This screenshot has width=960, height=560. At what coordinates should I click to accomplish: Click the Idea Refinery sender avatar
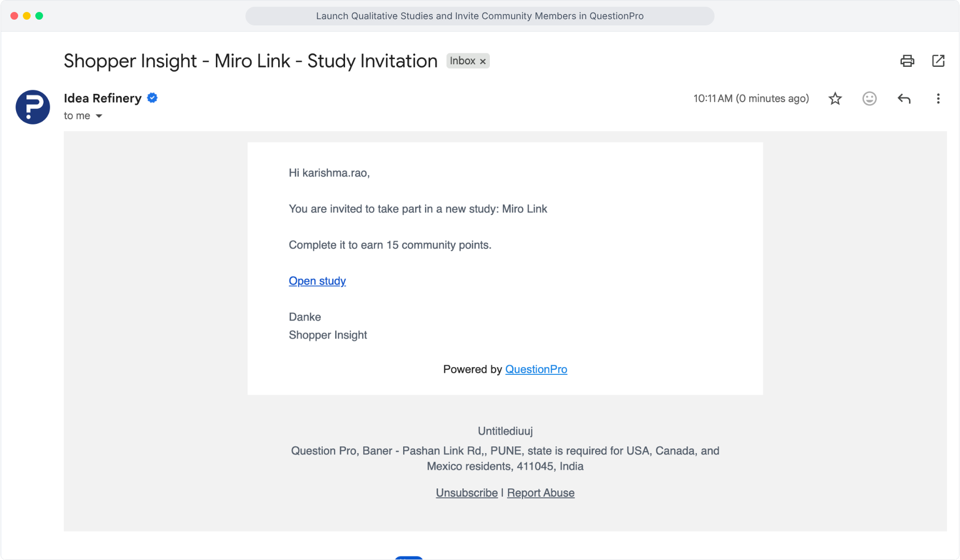click(33, 107)
